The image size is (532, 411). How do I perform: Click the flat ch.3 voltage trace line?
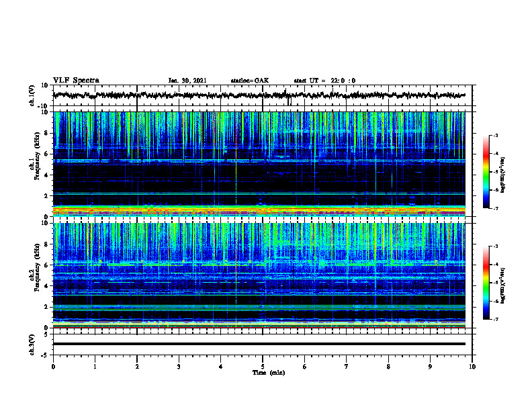coord(259,344)
